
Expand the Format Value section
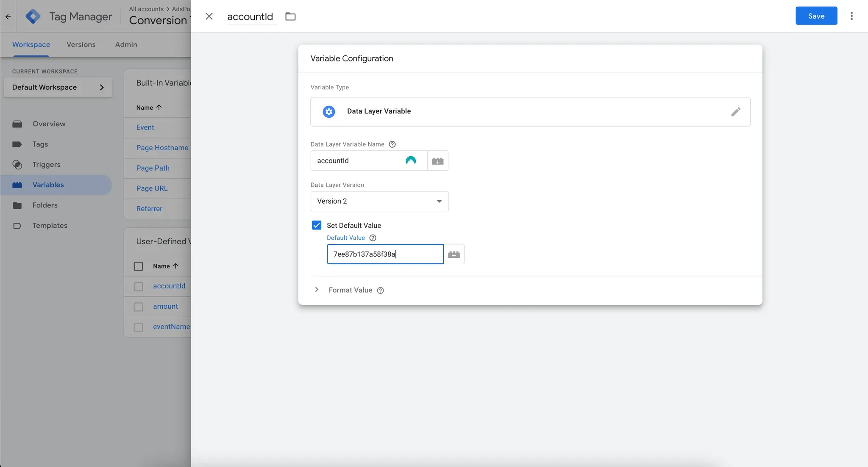pyautogui.click(x=317, y=290)
